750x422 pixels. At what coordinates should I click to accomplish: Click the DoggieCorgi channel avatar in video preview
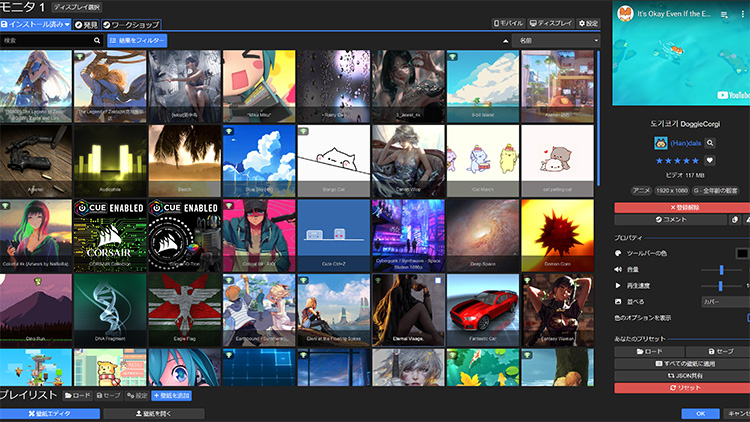point(626,14)
